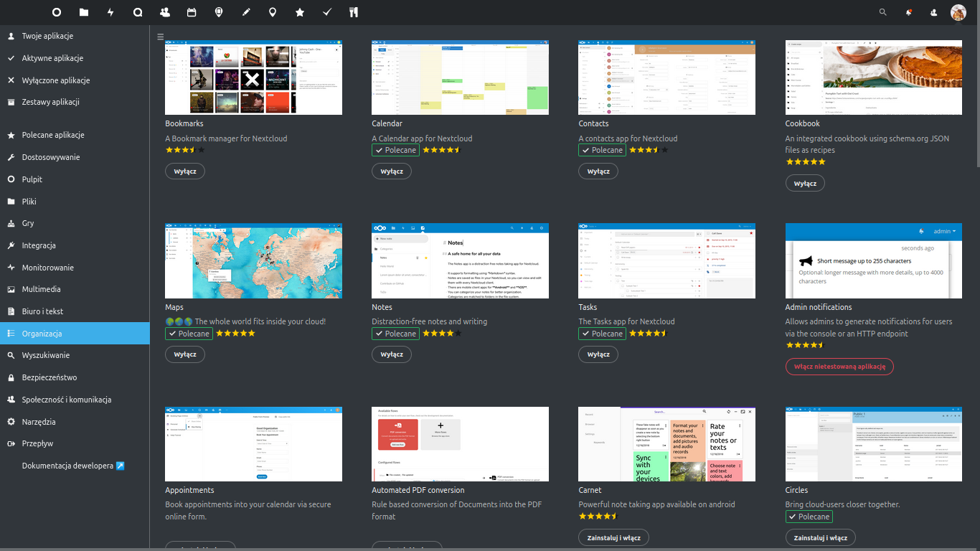Toggle the app navigation hamburger icon
The image size is (980, 551).
161,36
